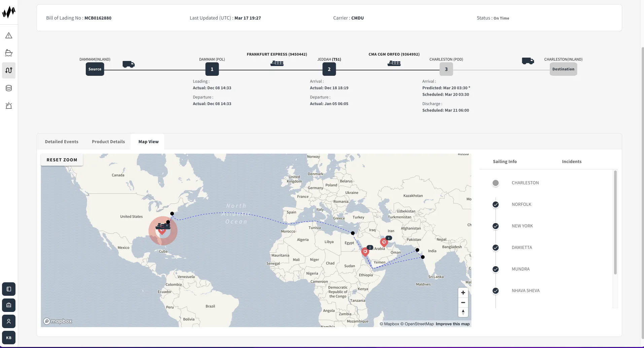This screenshot has height=348, width=644.
Task: Open the briefcase icon in sidebar
Action: (x=9, y=305)
